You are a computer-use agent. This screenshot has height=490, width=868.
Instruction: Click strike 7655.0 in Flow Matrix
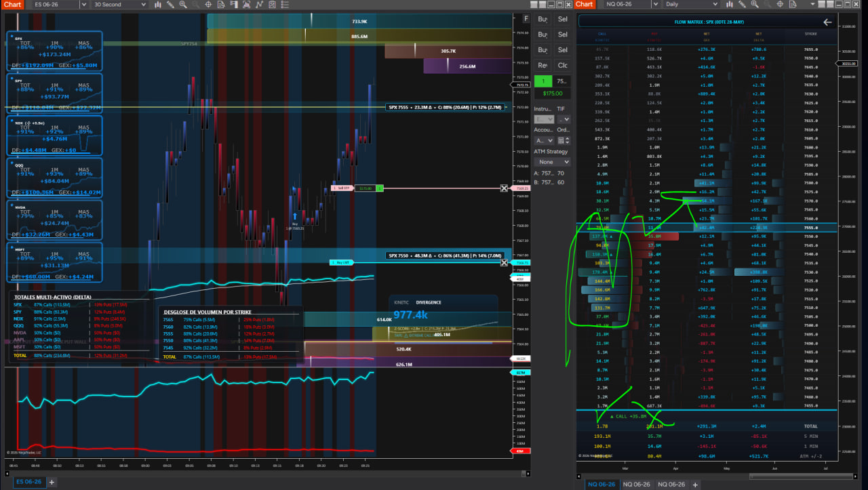[x=810, y=49]
